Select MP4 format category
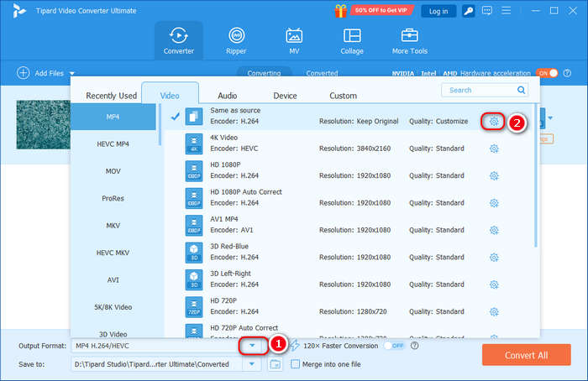The width and height of the screenshot is (588, 381). coord(113,117)
